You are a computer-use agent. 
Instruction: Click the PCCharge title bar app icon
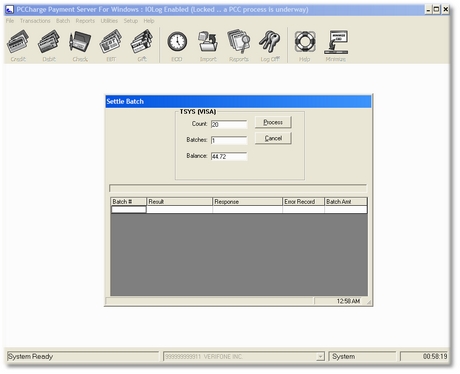click(10, 9)
